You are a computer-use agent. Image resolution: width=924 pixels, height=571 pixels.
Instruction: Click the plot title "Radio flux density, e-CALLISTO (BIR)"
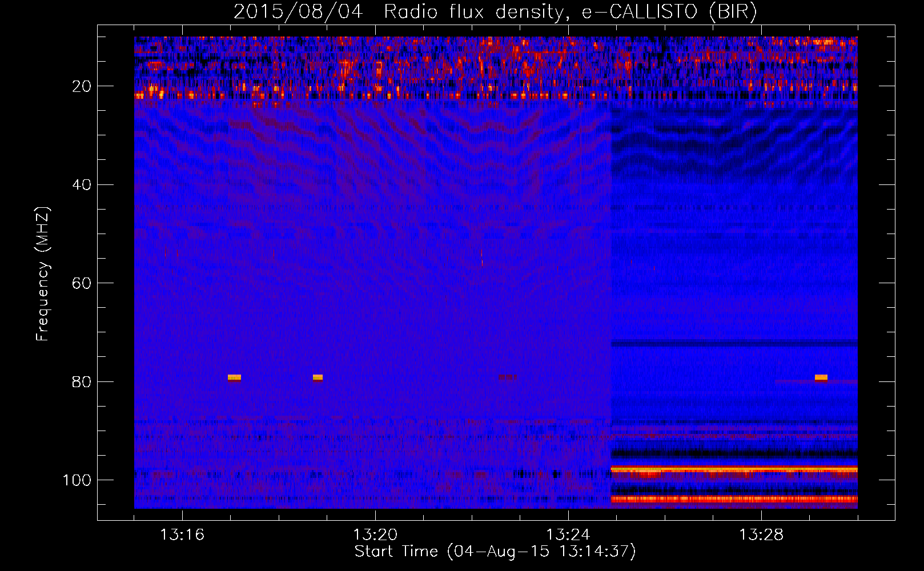tap(570, 12)
